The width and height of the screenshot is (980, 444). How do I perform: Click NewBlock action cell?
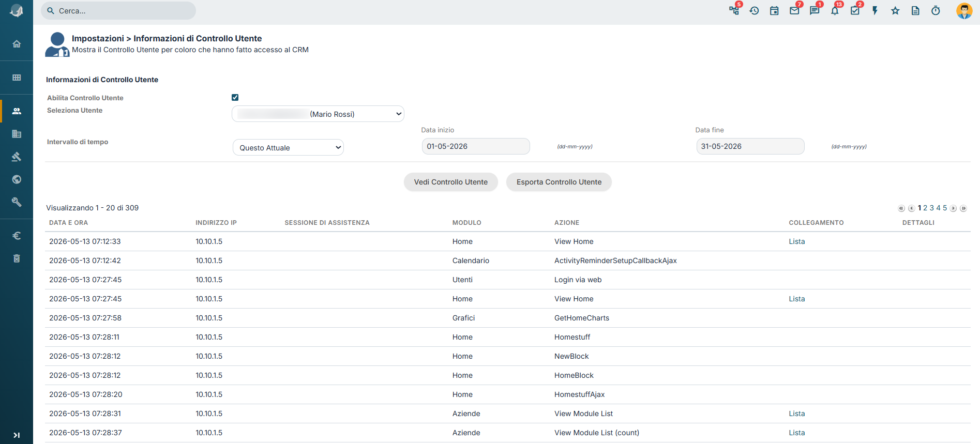tap(571, 356)
